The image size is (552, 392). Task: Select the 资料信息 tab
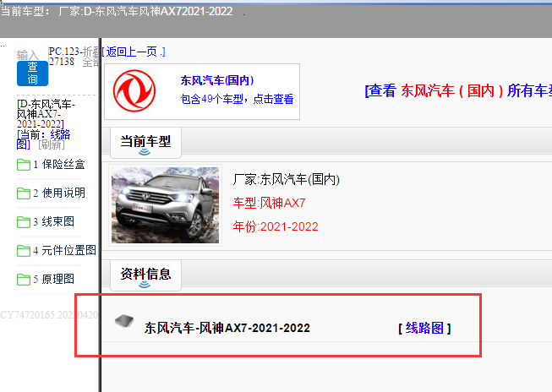pos(145,275)
